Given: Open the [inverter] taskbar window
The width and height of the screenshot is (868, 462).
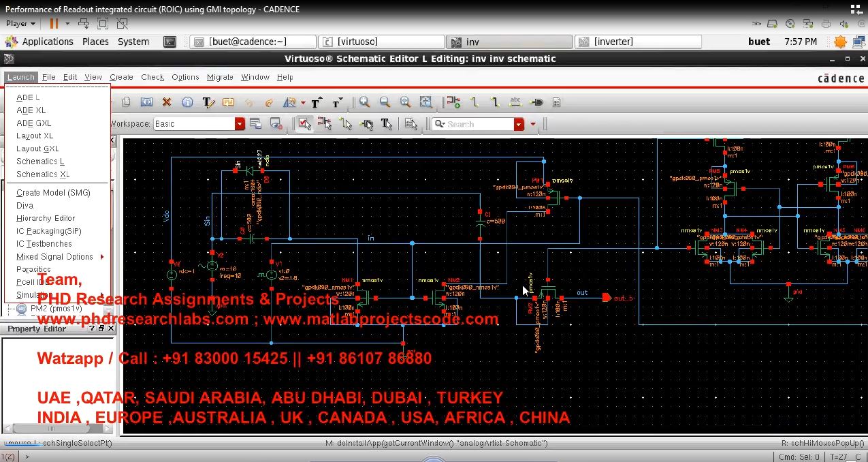Looking at the screenshot, I should [638, 42].
